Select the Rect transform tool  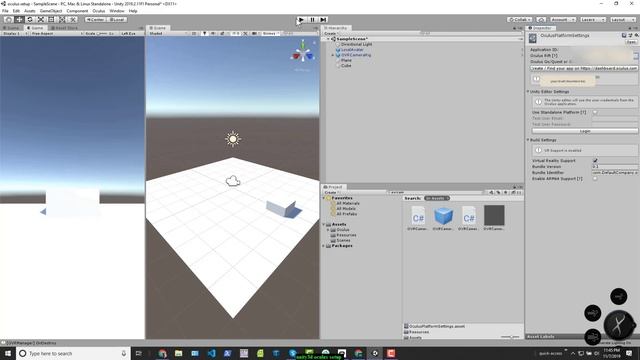pos(51,20)
